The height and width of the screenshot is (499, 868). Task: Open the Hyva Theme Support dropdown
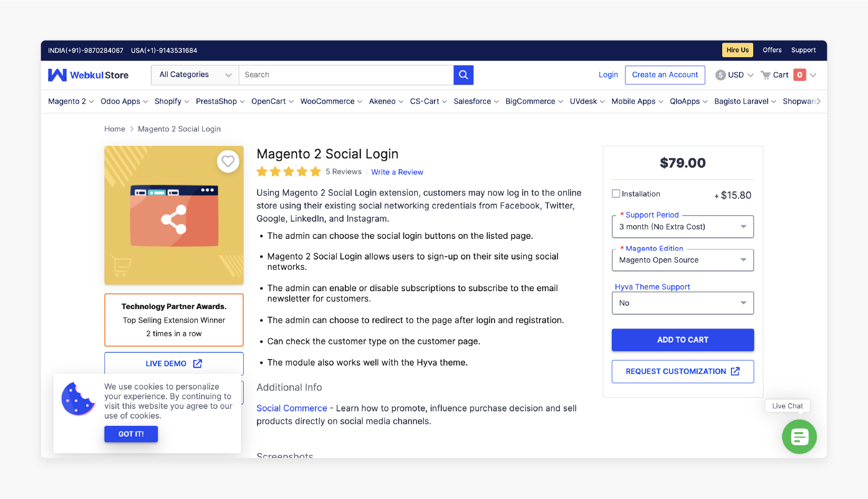pyautogui.click(x=683, y=303)
